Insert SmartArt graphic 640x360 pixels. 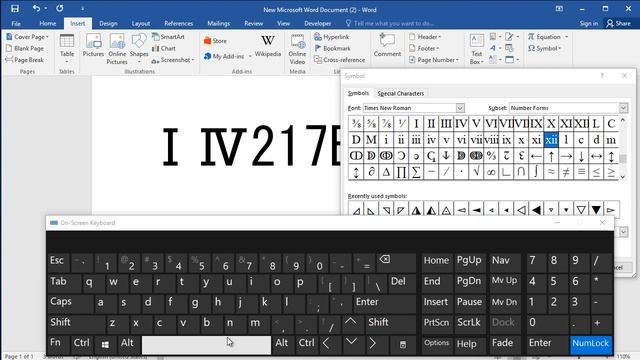pyautogui.click(x=168, y=37)
